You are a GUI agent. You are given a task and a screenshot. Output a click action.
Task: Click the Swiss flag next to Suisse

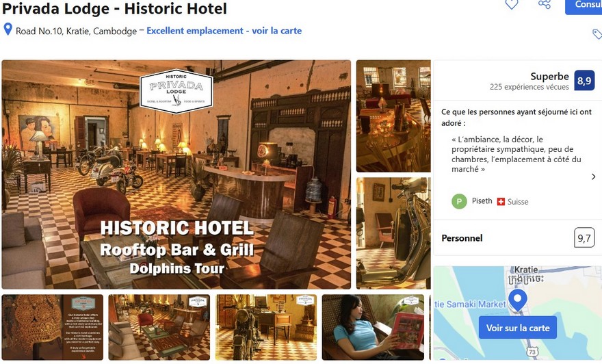501,202
